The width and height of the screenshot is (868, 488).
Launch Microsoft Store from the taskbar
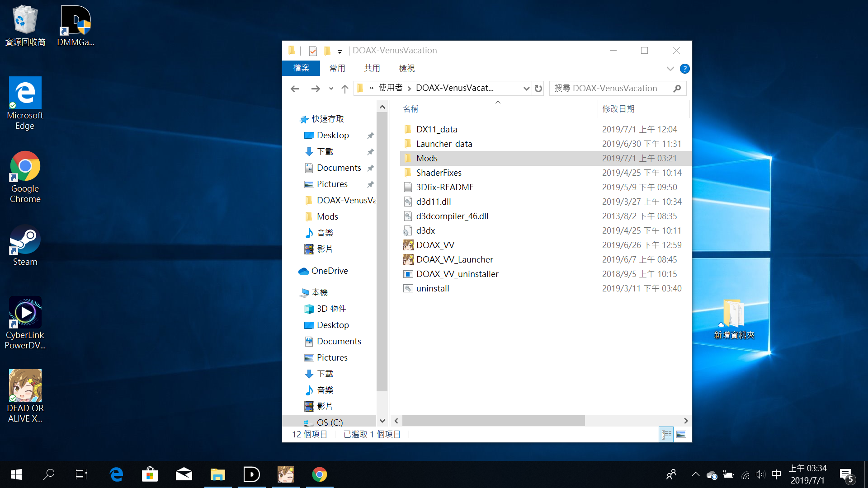point(150,474)
